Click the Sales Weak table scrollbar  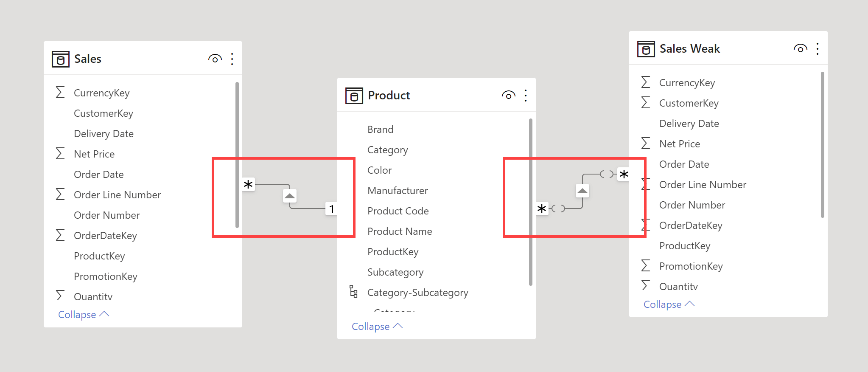(823, 144)
